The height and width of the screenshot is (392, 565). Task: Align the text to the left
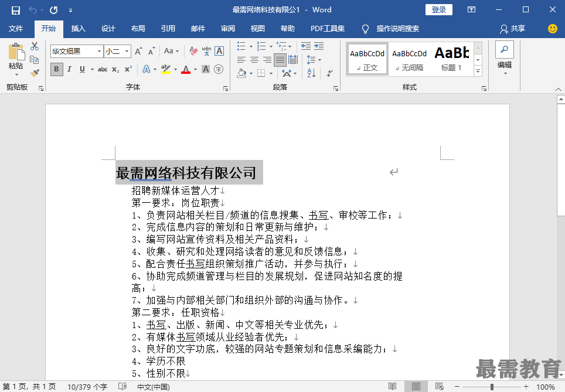pos(241,59)
